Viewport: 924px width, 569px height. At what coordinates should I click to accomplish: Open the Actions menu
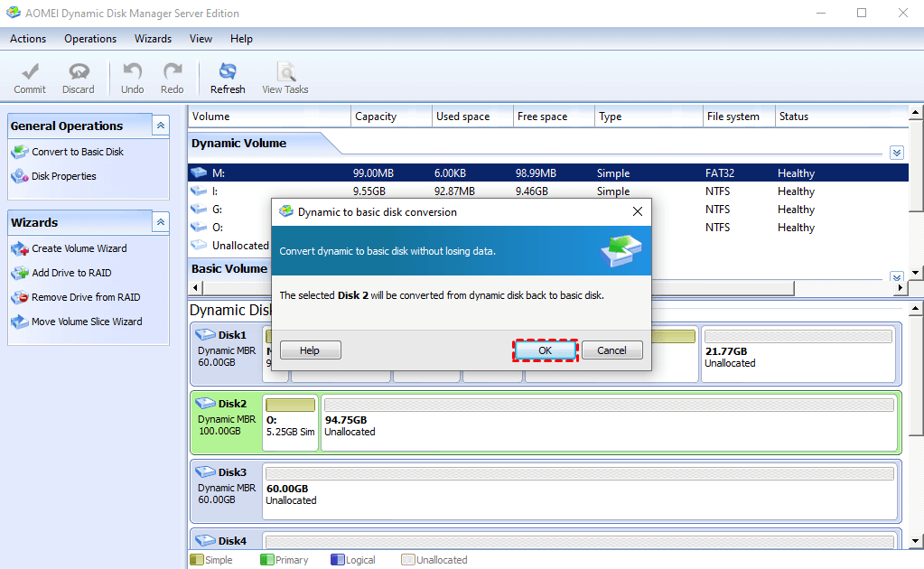coord(28,39)
